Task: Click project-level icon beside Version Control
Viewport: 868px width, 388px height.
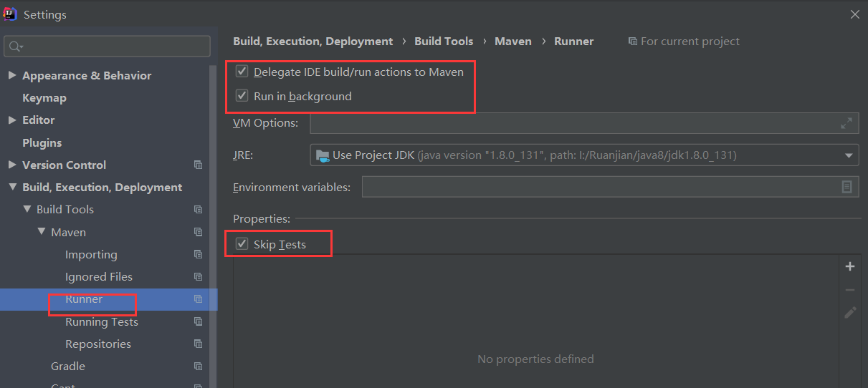Action: [199, 165]
